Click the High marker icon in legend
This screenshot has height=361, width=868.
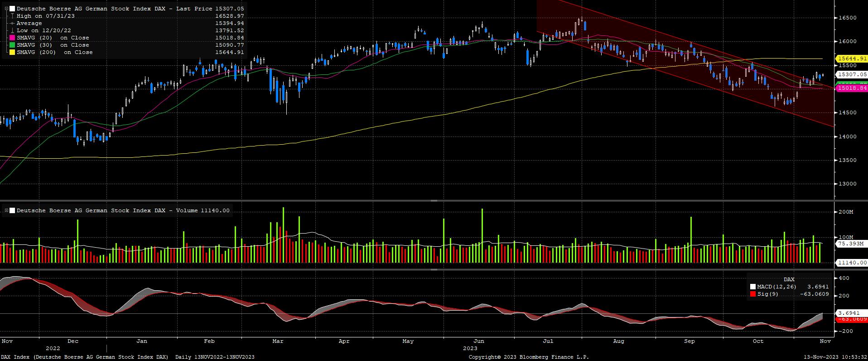tap(12, 16)
